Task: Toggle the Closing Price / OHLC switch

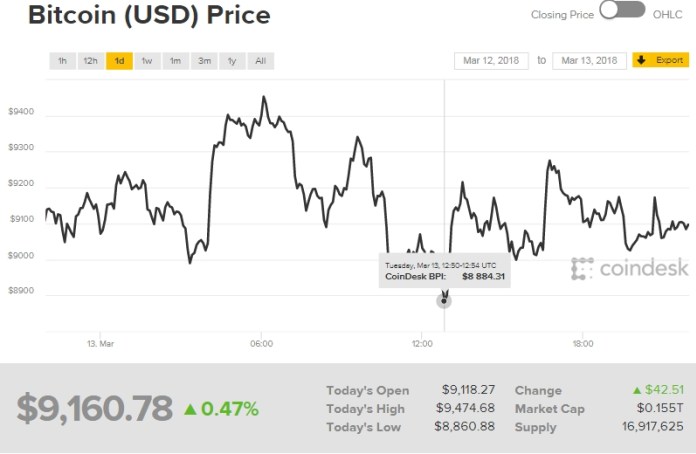Action: (621, 12)
